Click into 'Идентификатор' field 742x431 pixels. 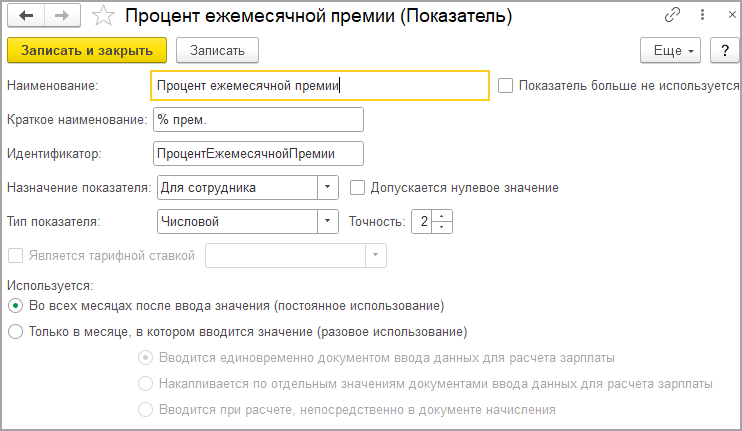pos(257,153)
